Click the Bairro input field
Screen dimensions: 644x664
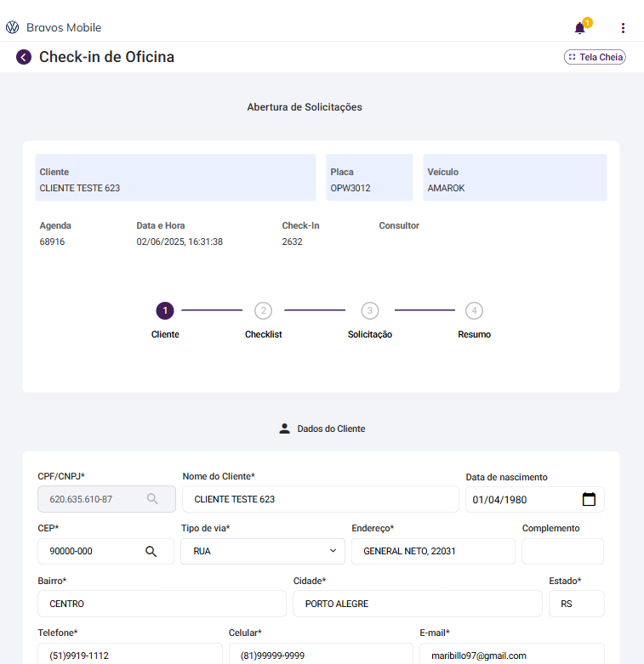click(162, 604)
